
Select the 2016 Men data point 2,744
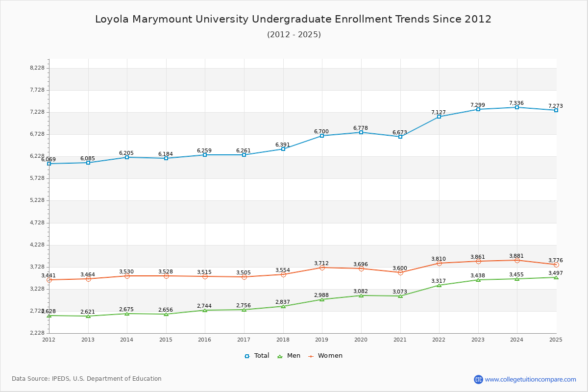(x=205, y=310)
